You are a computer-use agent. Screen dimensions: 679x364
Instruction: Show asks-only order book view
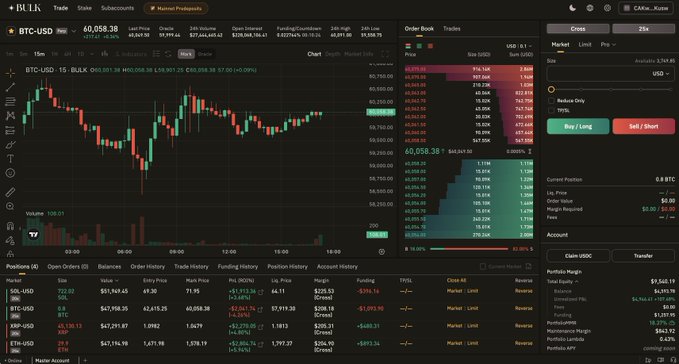430,46
